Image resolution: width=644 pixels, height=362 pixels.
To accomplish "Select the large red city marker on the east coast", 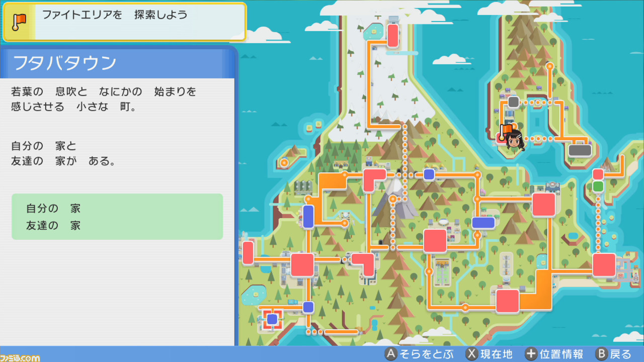I will point(543,205).
